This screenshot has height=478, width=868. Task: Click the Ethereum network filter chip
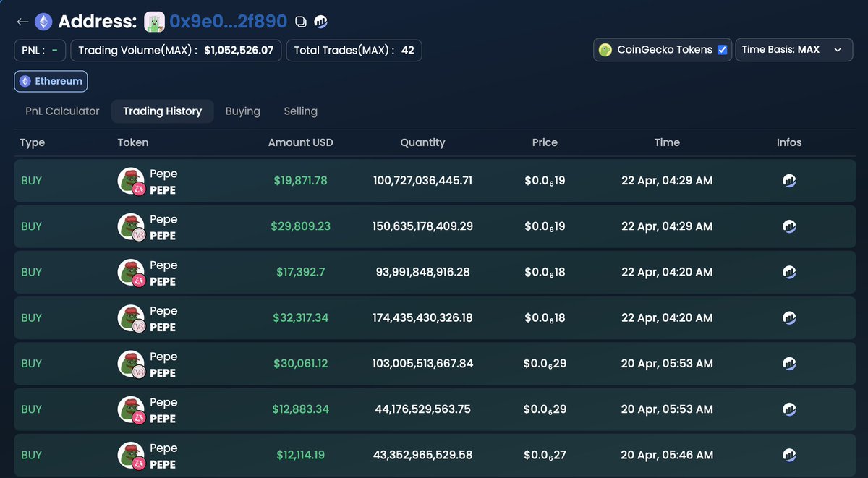point(51,81)
